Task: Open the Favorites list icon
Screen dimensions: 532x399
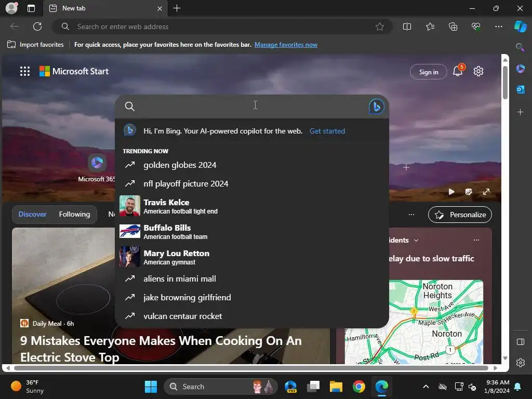Action: [x=430, y=26]
